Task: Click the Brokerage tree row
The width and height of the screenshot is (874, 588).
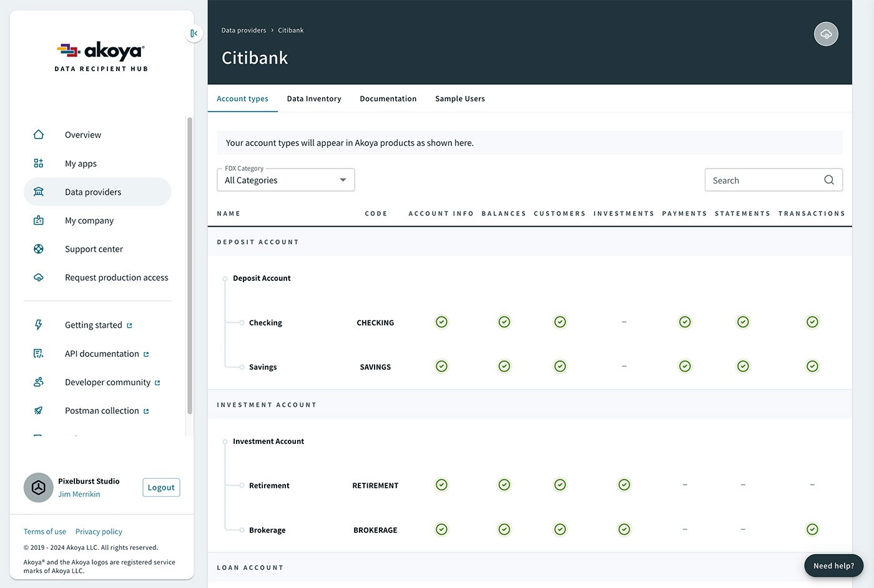Action: (x=529, y=530)
